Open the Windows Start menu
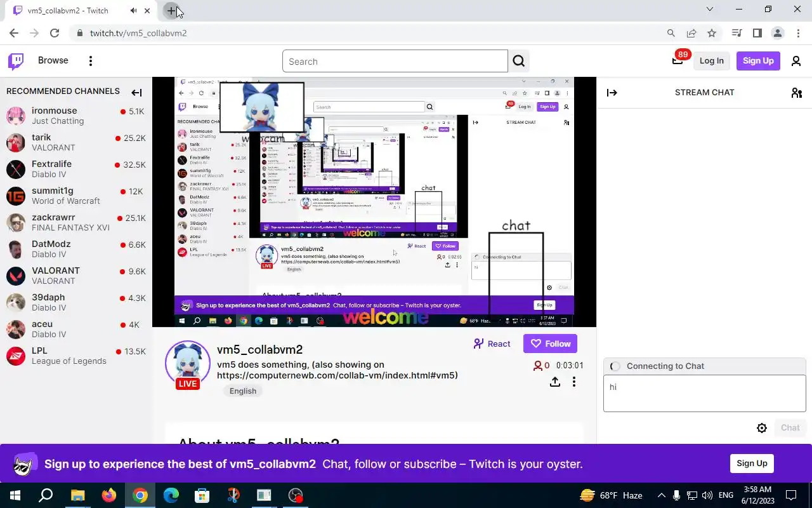 15,495
